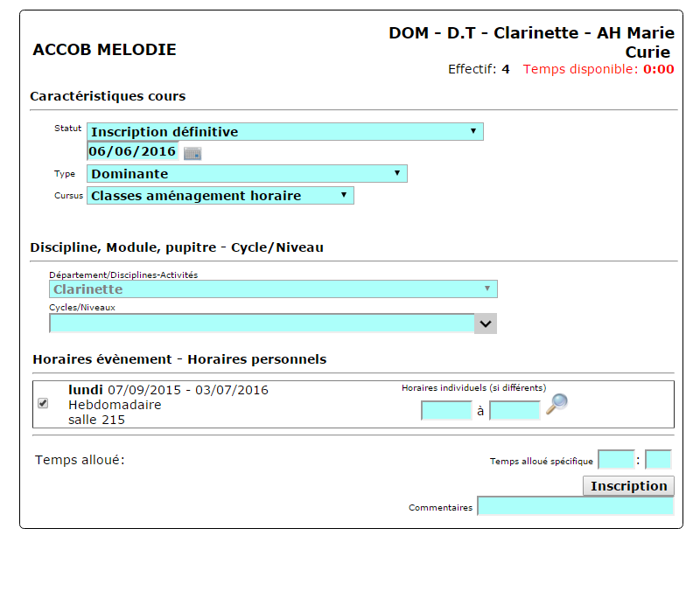
Task: Click the Caractéristiques cours heading
Action: point(108,96)
